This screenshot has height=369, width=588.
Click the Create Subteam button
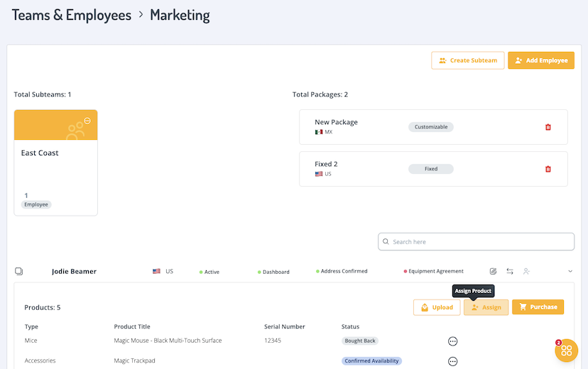click(467, 60)
